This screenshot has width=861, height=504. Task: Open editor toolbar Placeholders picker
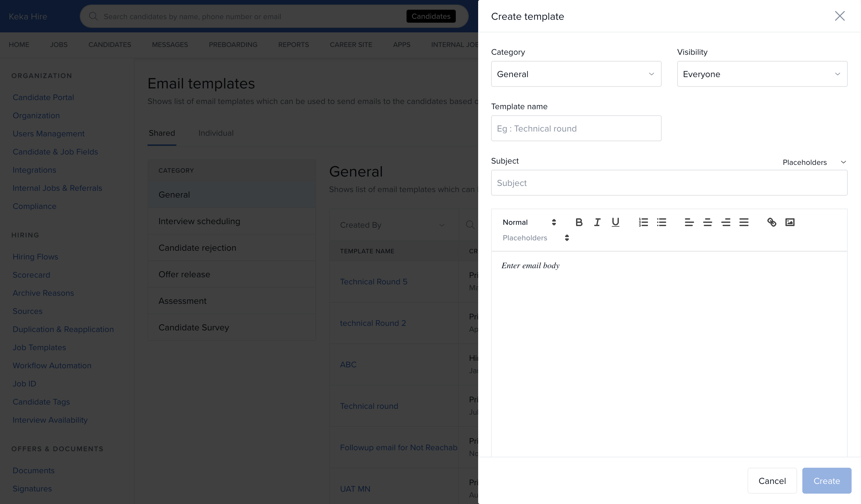coord(535,238)
